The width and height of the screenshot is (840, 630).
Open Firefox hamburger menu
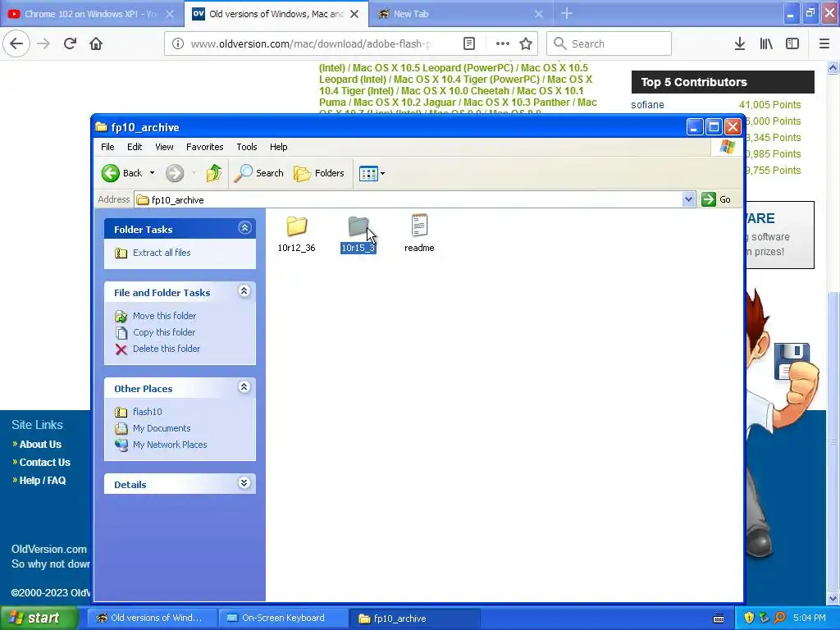pyautogui.click(x=824, y=43)
